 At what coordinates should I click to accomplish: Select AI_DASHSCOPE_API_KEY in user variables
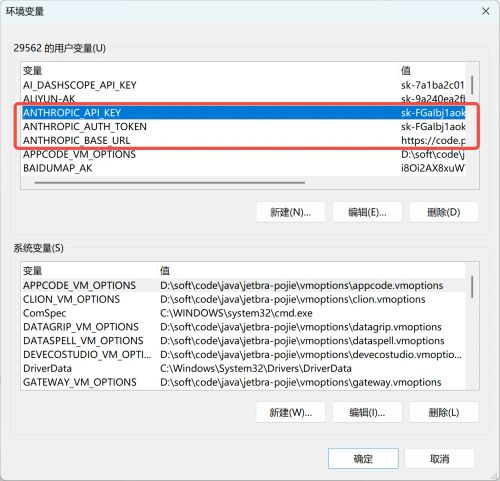(244, 85)
